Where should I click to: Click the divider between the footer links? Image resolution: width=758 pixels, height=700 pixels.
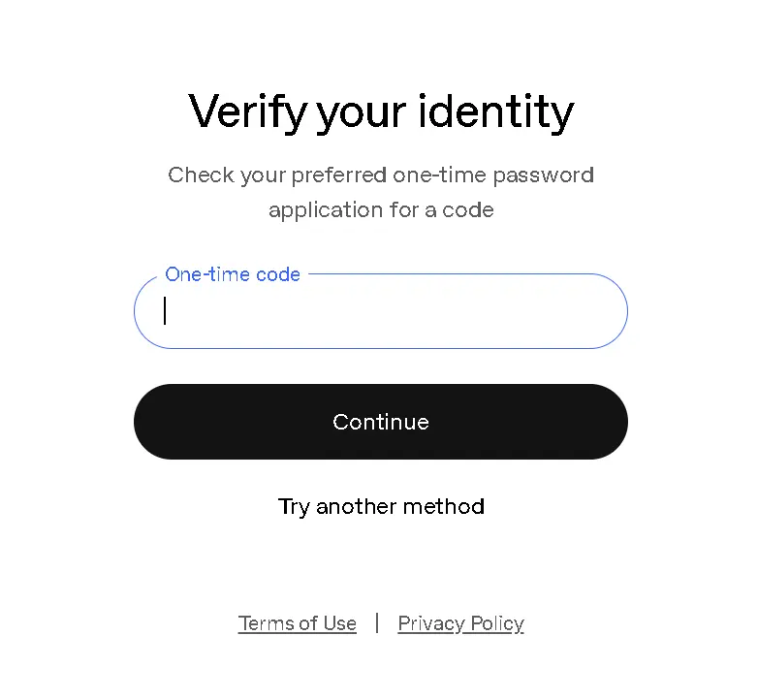click(377, 622)
